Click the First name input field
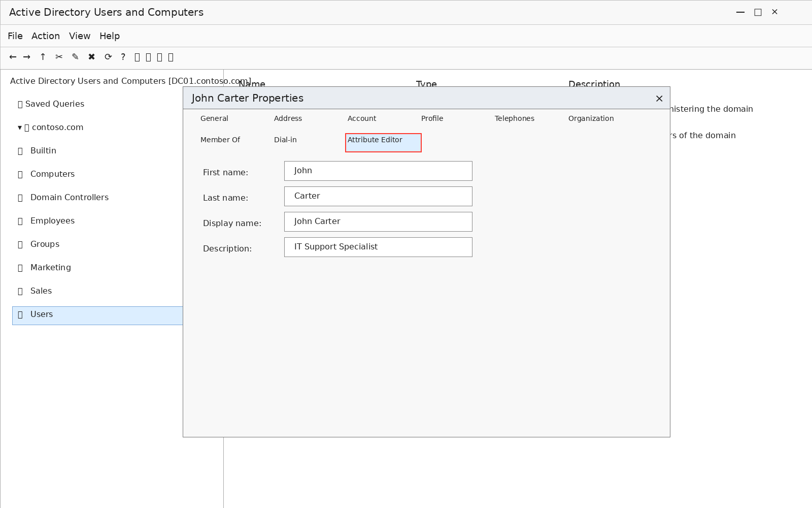812x508 pixels. click(x=378, y=171)
